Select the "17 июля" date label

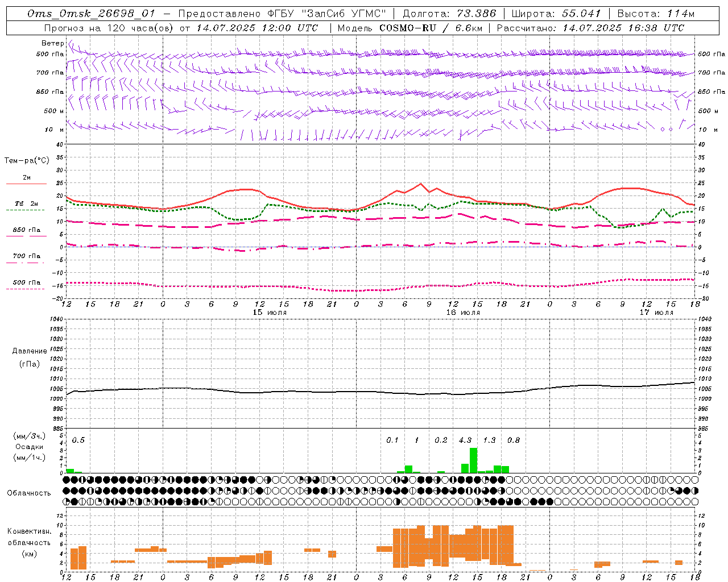(x=656, y=313)
